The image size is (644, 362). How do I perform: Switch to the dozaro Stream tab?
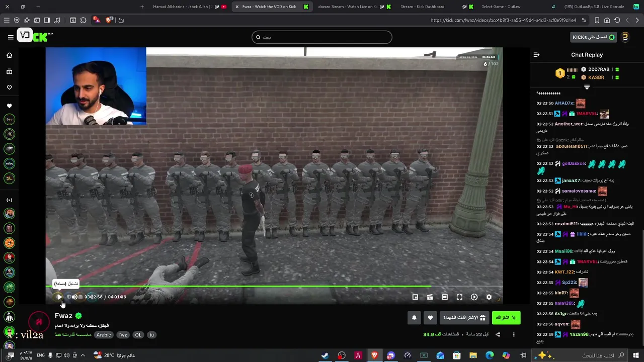[x=354, y=7]
